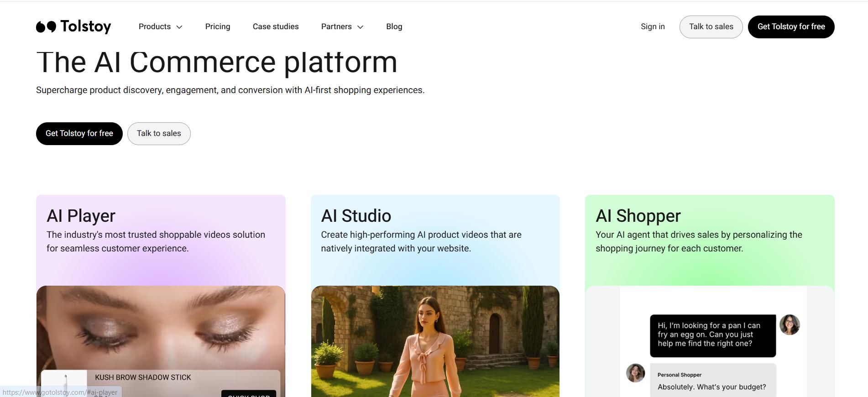Go to the Pricing page

tap(218, 26)
